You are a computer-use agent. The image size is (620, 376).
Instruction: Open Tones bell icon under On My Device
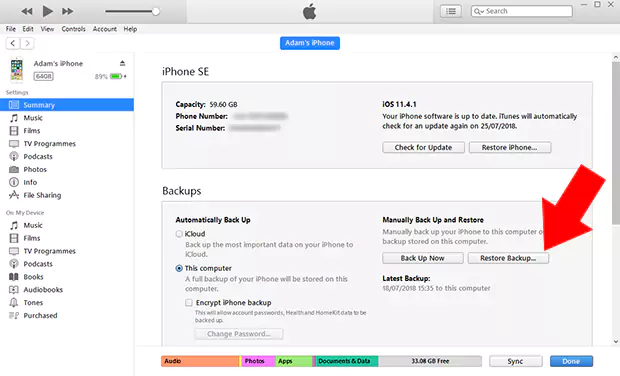[14, 302]
